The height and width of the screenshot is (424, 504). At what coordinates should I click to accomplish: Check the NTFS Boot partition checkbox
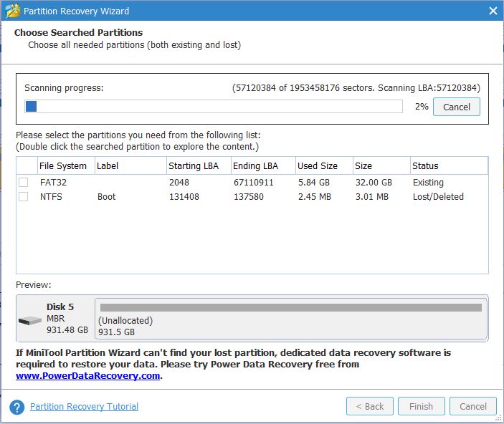point(23,196)
